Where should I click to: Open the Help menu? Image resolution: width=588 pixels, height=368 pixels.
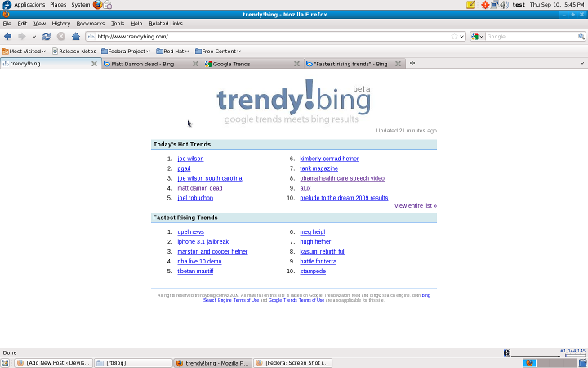[x=136, y=23]
